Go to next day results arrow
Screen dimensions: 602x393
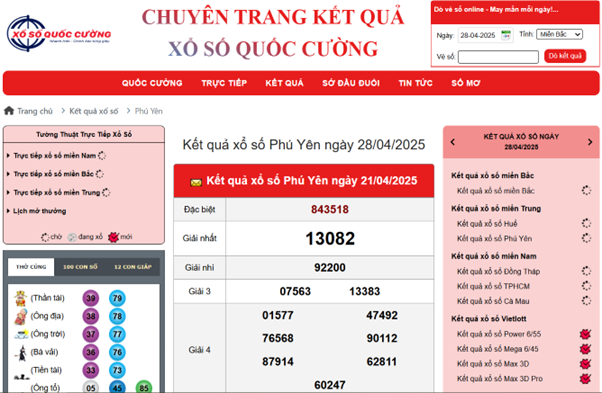pos(590,142)
